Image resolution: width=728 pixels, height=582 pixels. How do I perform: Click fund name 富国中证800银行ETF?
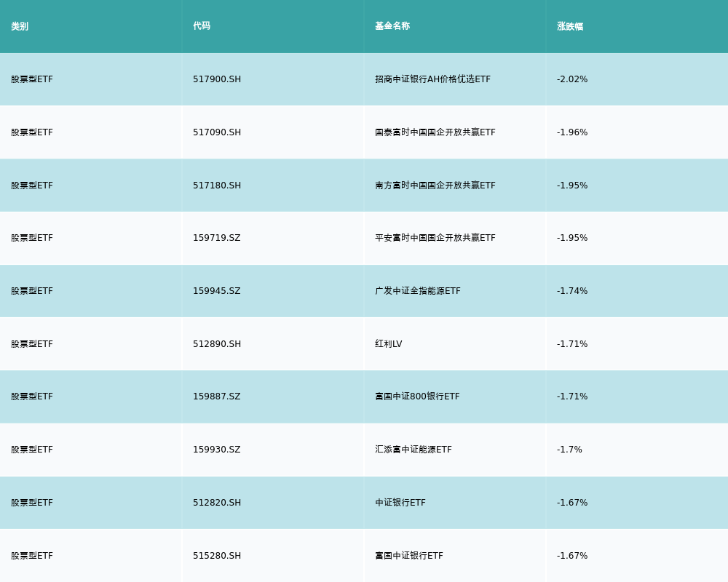point(417,396)
